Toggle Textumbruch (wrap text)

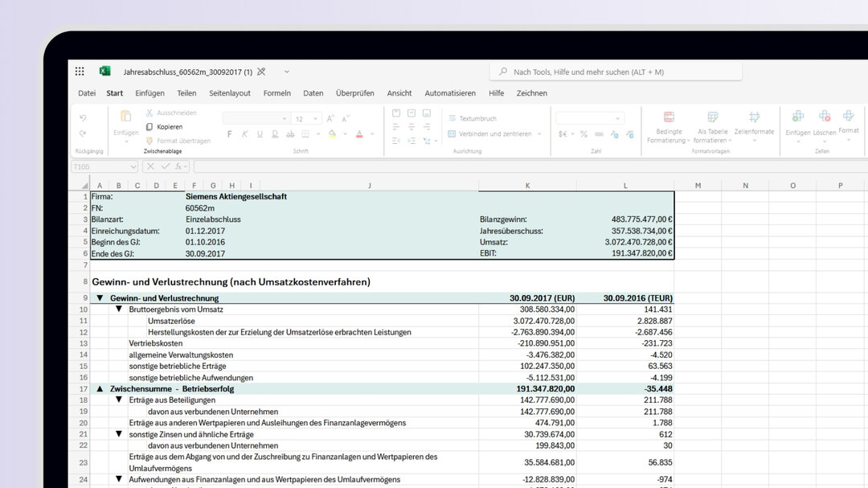click(x=473, y=118)
